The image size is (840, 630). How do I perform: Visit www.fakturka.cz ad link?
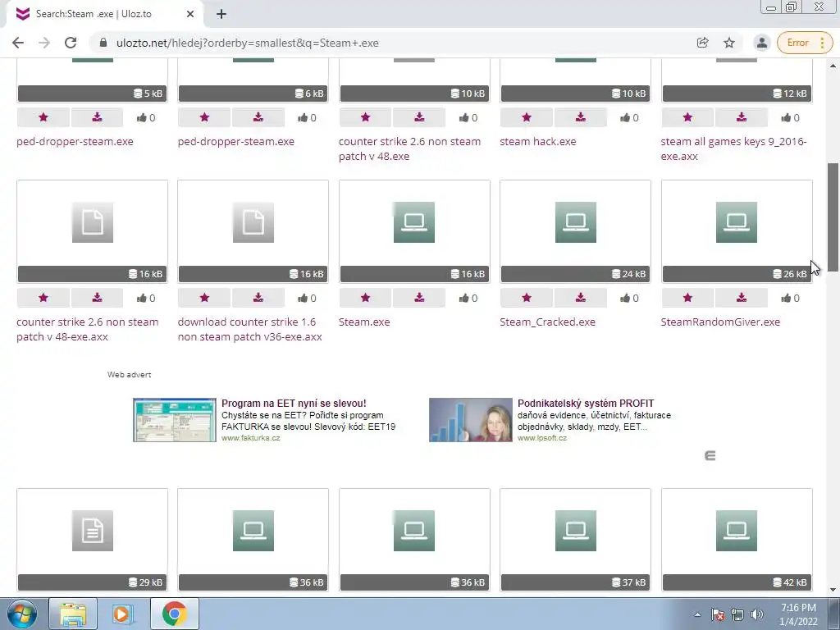(x=251, y=438)
